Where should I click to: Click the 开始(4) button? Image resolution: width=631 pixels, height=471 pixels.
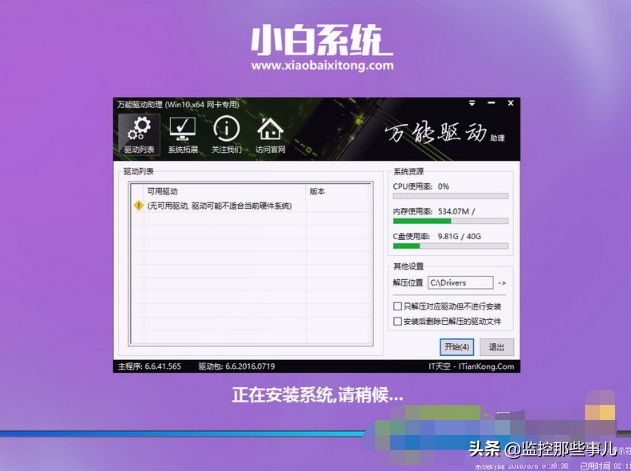[457, 347]
